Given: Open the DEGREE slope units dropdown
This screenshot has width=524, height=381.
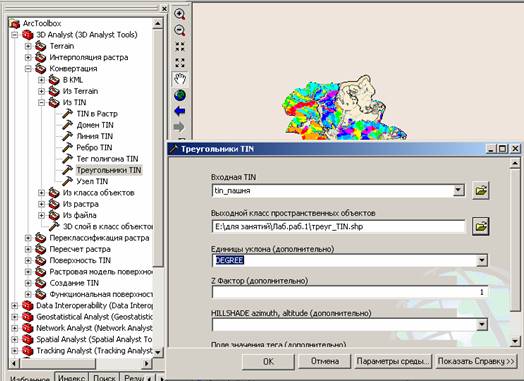Looking at the screenshot, I should pos(482,260).
